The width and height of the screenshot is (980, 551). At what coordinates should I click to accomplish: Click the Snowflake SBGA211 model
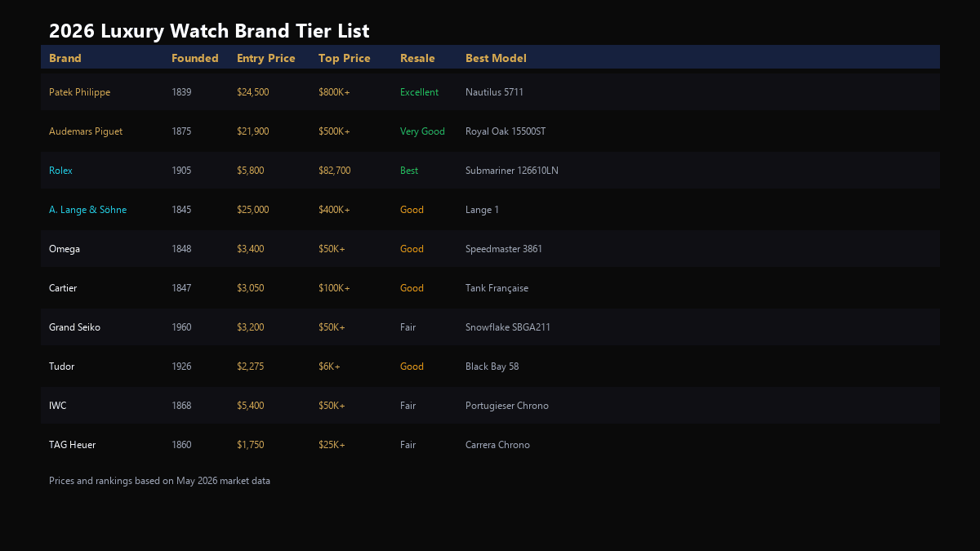pos(508,327)
